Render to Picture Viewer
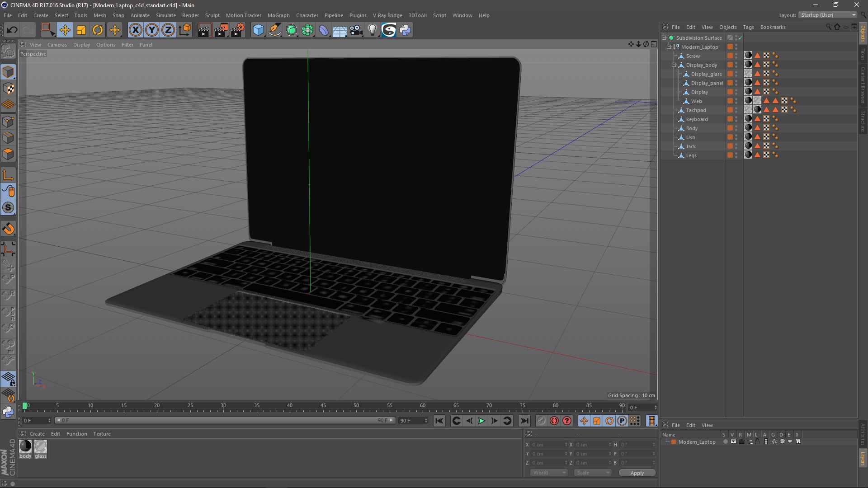 [221, 30]
